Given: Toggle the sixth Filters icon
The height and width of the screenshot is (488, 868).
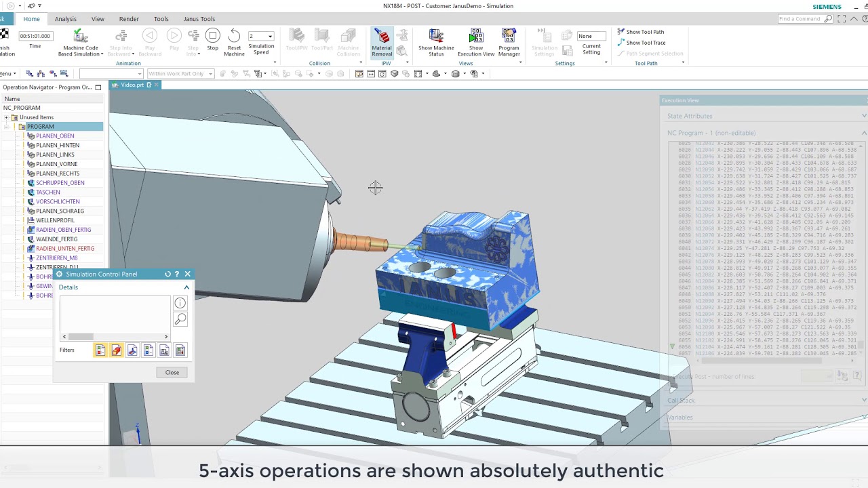Looking at the screenshot, I should coord(180,350).
